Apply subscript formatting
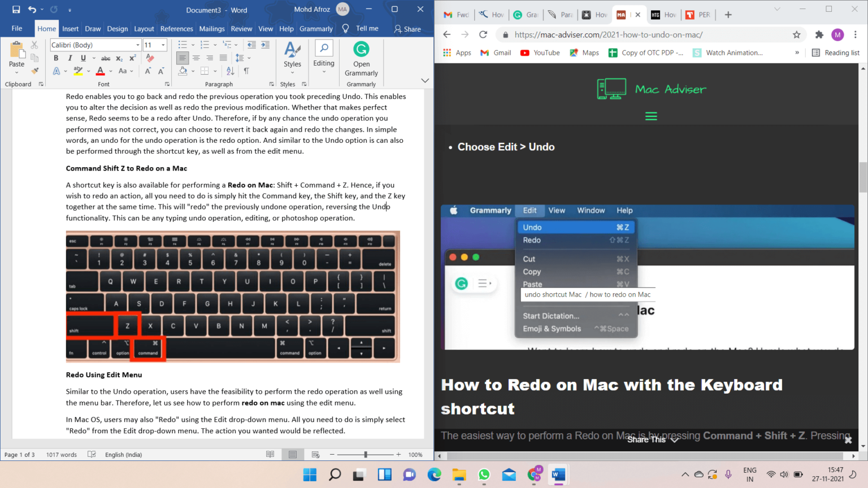 point(119,58)
